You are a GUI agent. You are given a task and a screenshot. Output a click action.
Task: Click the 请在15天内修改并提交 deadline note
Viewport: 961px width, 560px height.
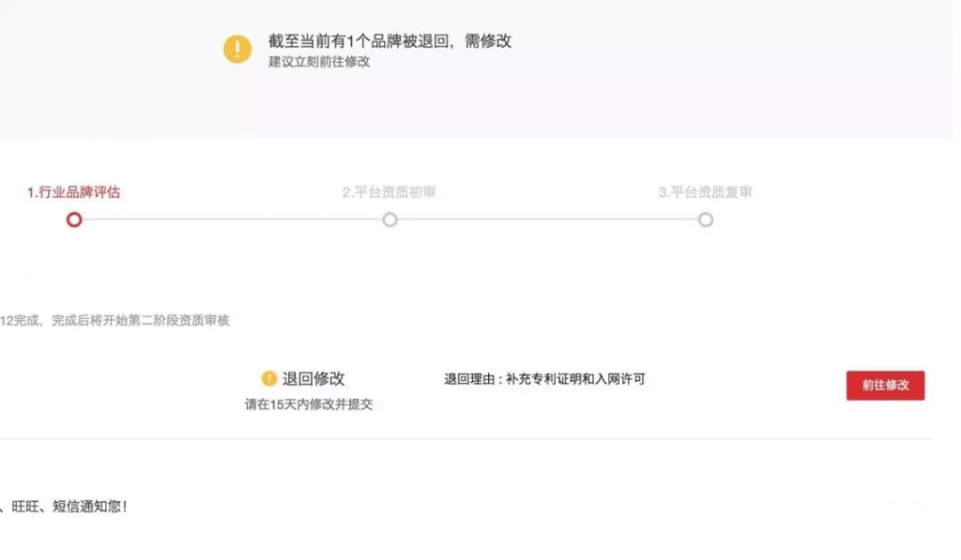309,404
